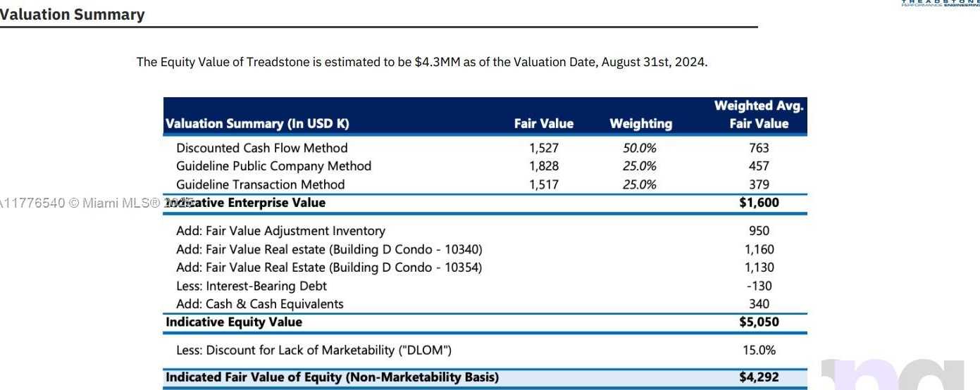The height and width of the screenshot is (390, 980).
Task: Select the $1,600 Indicative Enterprise Value amount
Action: click(x=759, y=203)
